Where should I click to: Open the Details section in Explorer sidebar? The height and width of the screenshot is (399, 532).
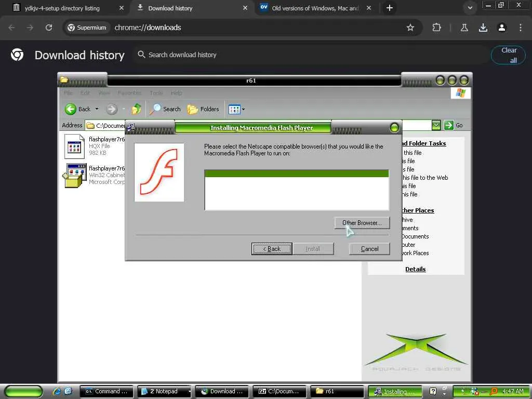tap(415, 269)
